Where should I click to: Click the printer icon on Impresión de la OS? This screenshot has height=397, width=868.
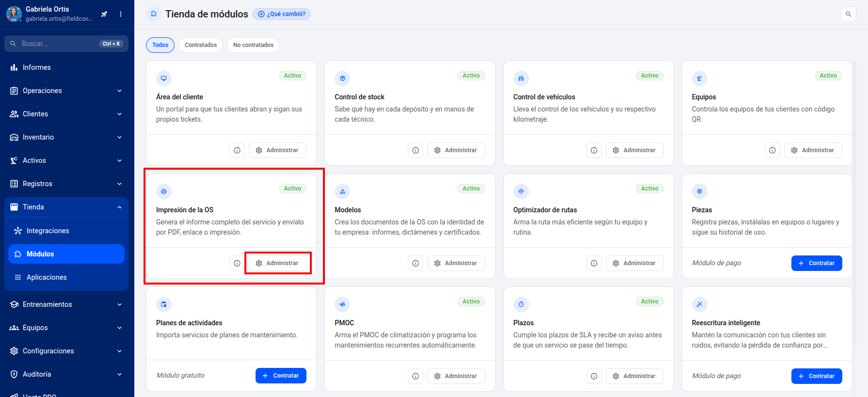click(164, 191)
